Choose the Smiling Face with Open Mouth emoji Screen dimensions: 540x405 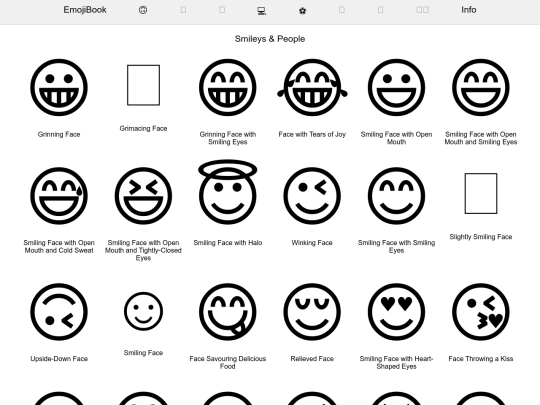[x=396, y=87]
